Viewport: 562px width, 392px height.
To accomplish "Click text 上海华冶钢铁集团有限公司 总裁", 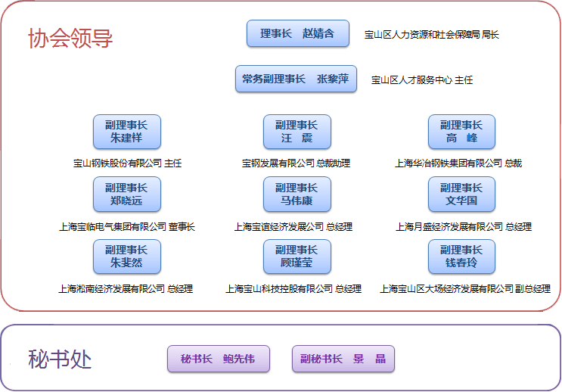I will coord(458,163).
